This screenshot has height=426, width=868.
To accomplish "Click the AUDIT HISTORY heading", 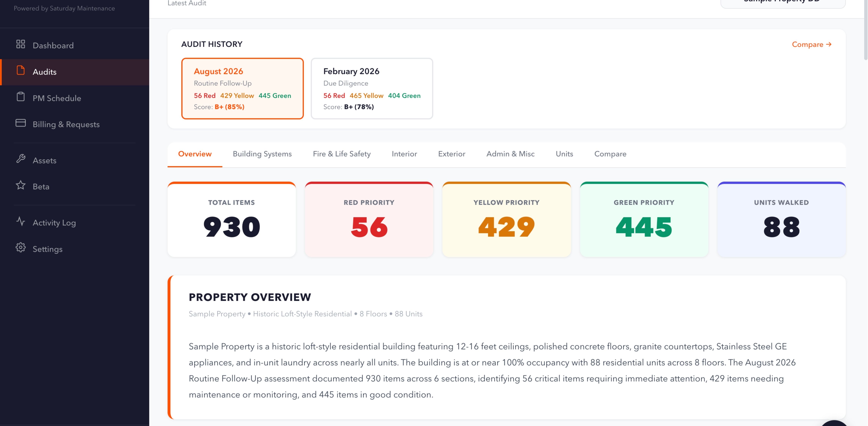I will [212, 44].
